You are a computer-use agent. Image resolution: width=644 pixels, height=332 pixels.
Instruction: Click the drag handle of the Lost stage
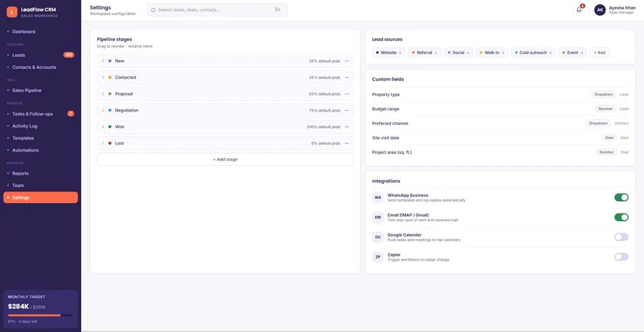[x=102, y=143]
